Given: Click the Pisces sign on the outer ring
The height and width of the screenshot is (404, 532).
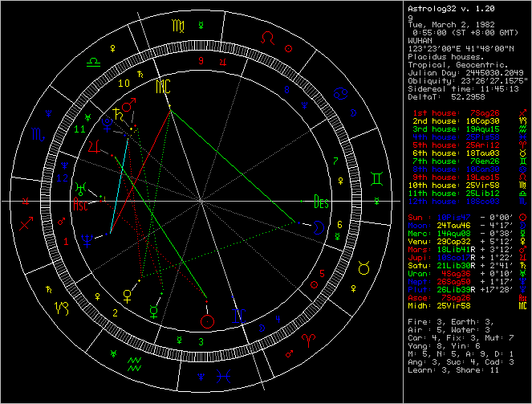Looking at the screenshot, I should pos(227,374).
